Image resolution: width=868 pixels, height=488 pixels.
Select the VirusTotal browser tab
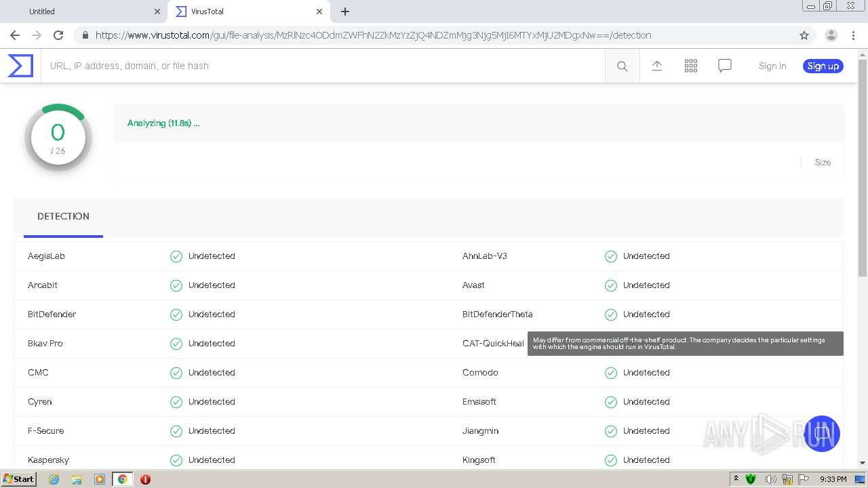click(x=248, y=12)
